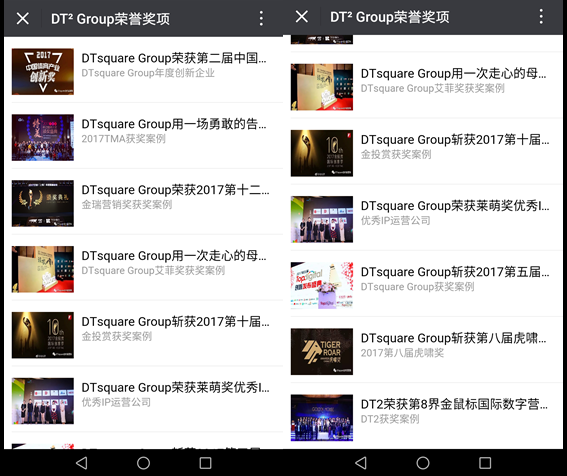This screenshot has width=567, height=476.
Task: Tap Android back button on left screen
Action: tap(82, 463)
